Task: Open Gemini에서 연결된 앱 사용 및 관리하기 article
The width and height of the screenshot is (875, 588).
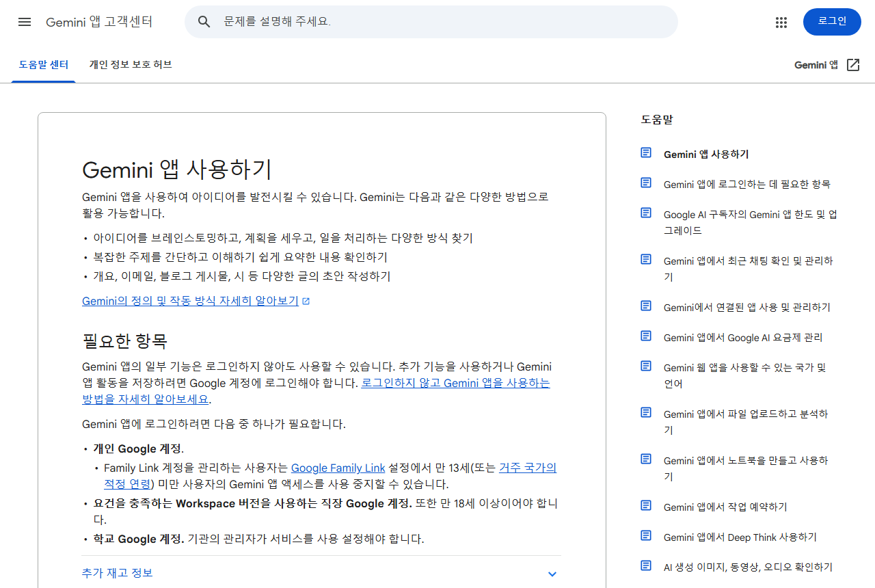Action: [747, 307]
